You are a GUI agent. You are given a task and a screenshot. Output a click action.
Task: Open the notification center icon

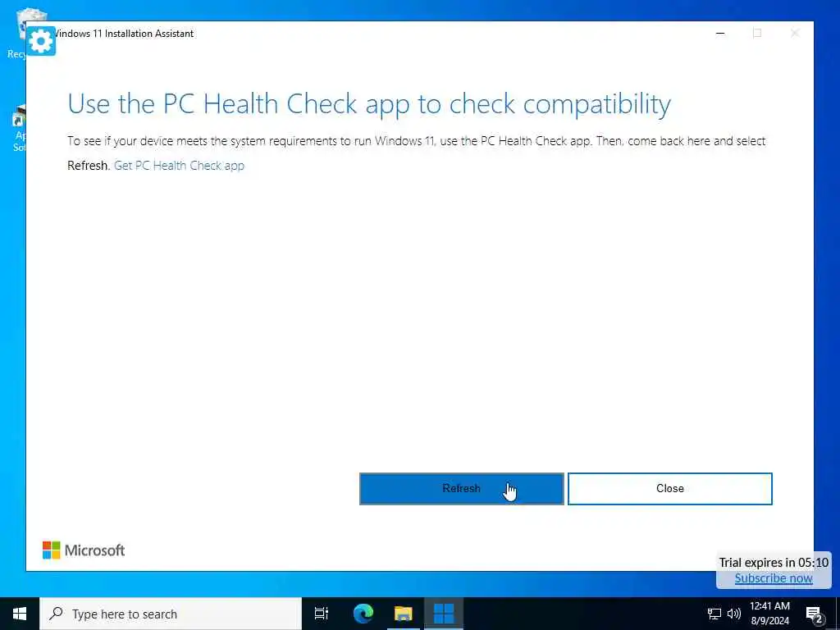814,614
